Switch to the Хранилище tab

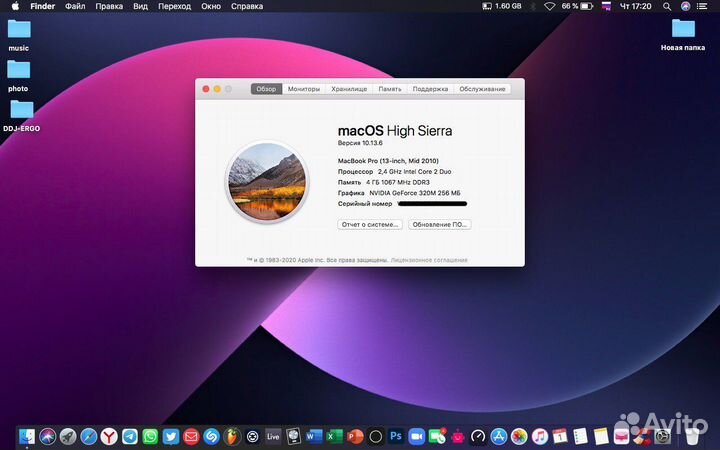[x=349, y=89]
